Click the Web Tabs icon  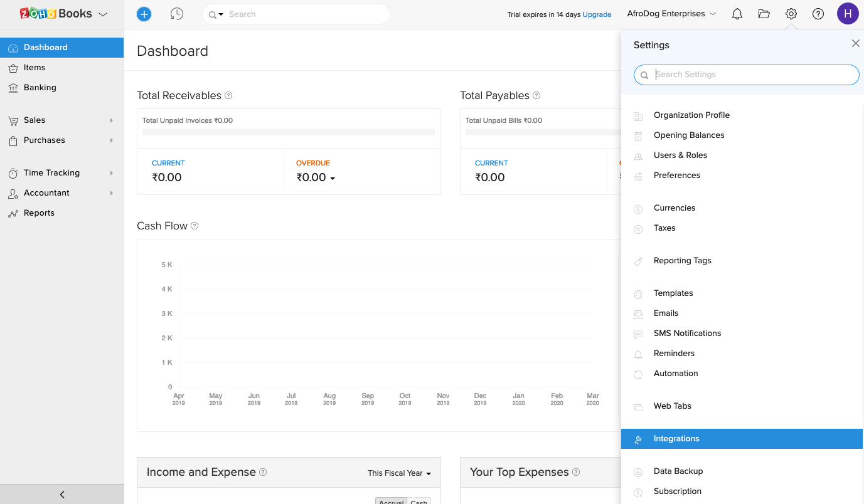pyautogui.click(x=638, y=407)
